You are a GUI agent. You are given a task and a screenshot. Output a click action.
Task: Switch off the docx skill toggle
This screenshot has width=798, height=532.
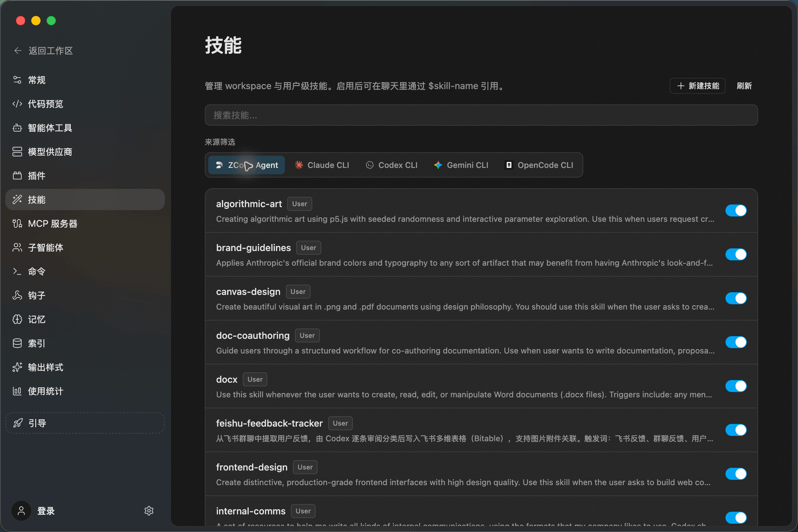point(736,386)
